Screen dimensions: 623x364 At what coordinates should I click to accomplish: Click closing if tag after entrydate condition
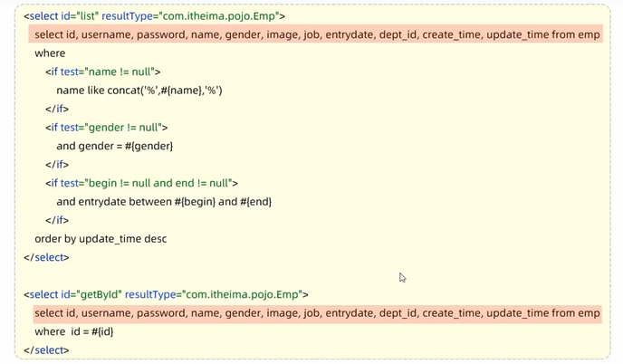[57, 220]
